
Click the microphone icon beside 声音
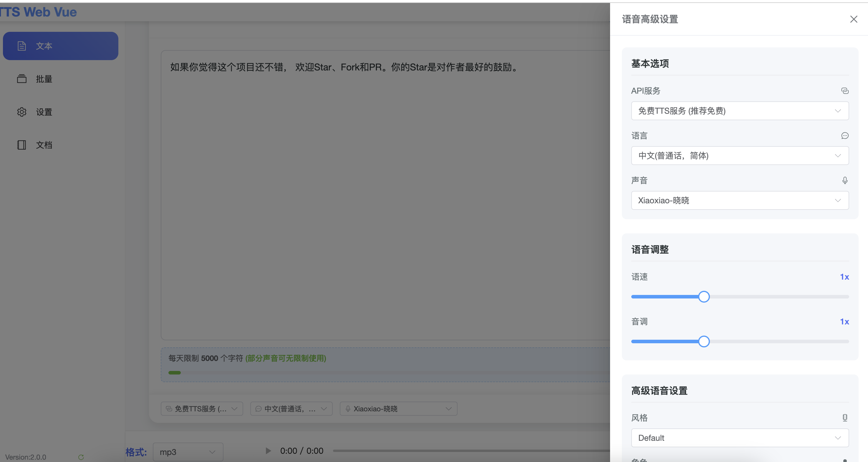845,180
